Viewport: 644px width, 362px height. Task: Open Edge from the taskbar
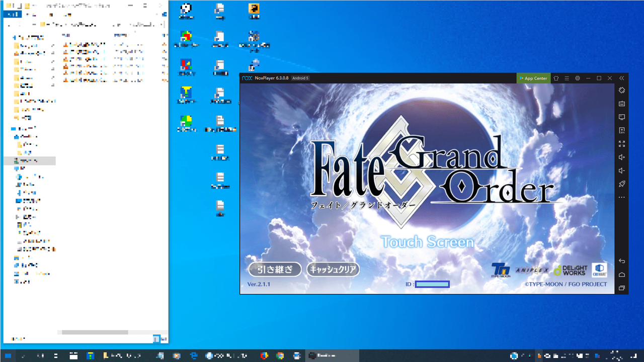193,355
